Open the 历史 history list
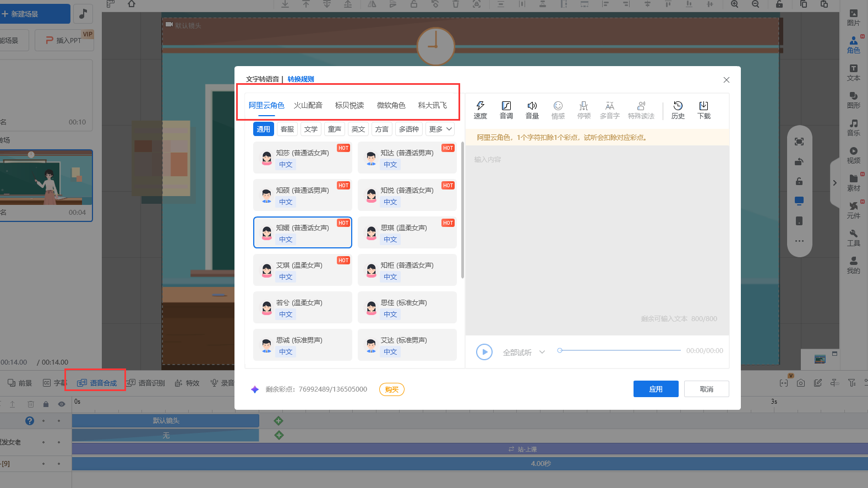868x488 pixels. point(678,110)
